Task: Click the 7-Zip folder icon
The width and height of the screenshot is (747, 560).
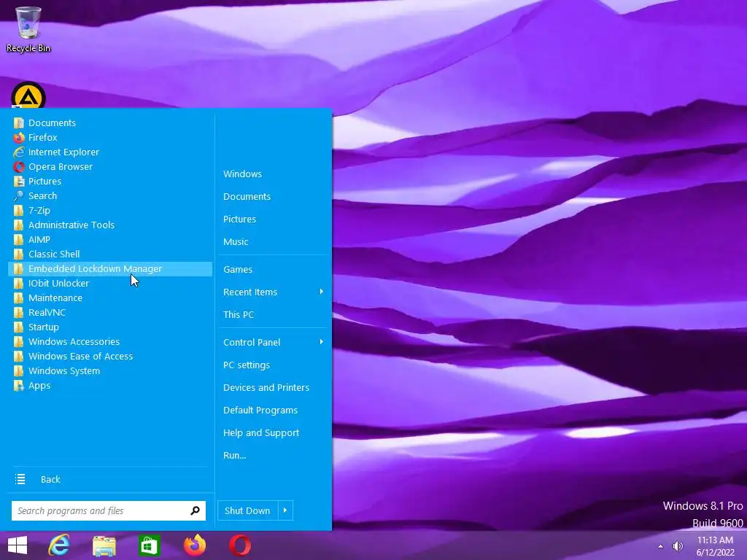Action: [x=18, y=211]
